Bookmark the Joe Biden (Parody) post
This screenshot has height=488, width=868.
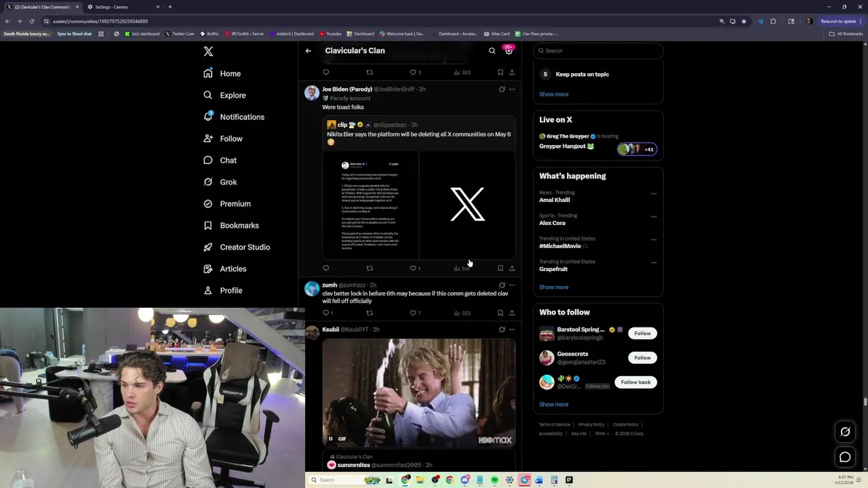500,268
